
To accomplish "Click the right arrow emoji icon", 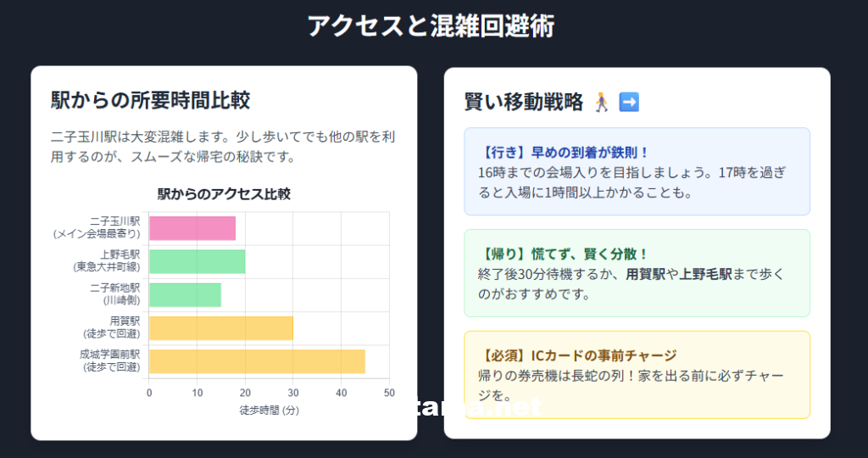I will [629, 103].
